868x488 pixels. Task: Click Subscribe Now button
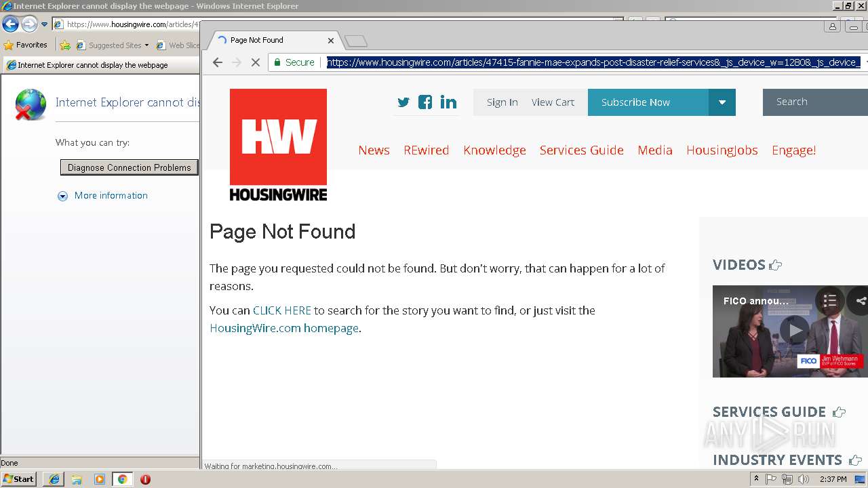[648, 102]
